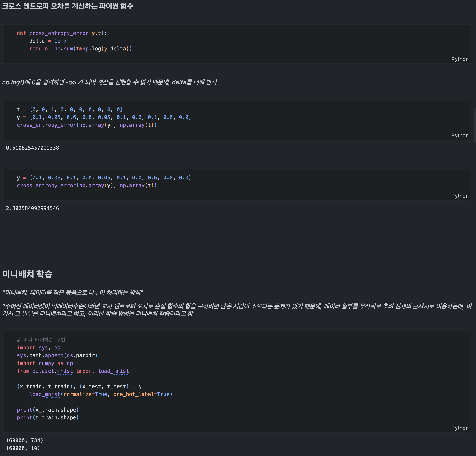Click cross_entropy_error call in the t, y cell
Viewport: 476px width, 456px height.
click(87, 125)
